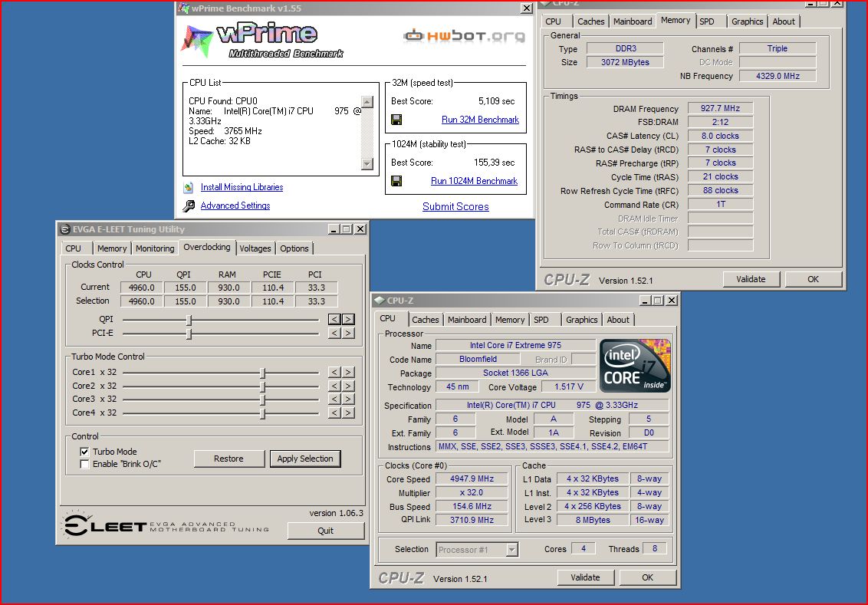Click the DRAM Frequency value 927.7 MHz

(720, 108)
